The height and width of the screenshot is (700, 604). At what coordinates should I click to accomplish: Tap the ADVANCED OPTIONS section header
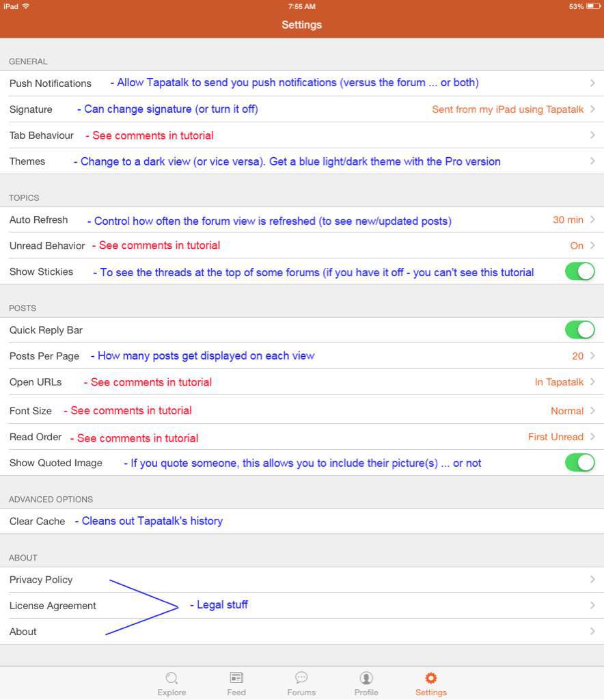click(51, 499)
